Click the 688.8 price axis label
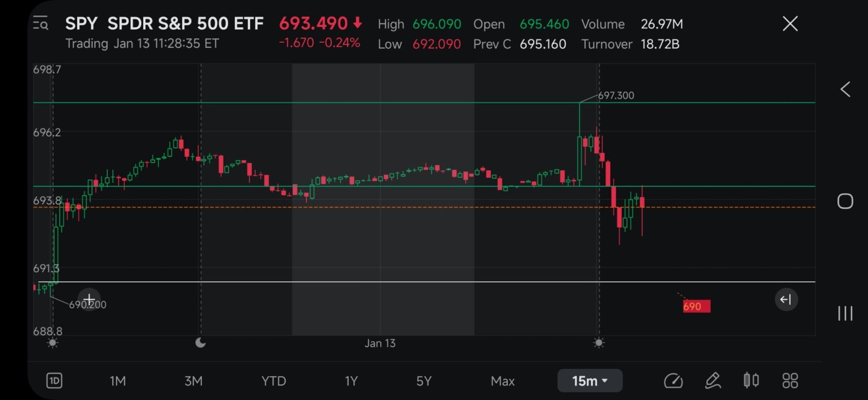 (x=48, y=331)
